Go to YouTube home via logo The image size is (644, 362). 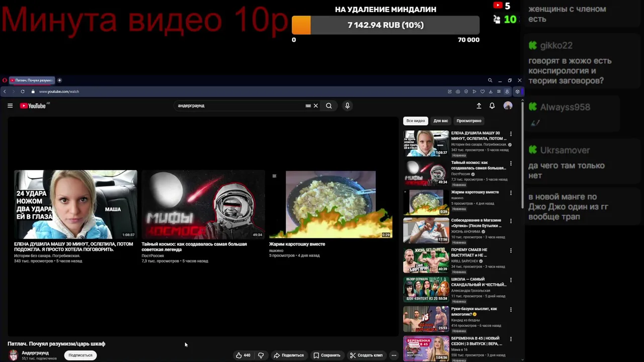(33, 106)
